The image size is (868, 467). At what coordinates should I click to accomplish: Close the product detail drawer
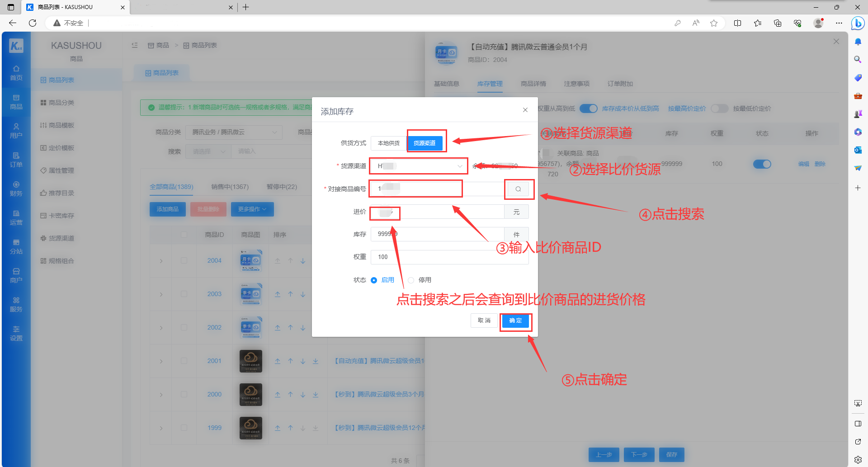tap(836, 42)
